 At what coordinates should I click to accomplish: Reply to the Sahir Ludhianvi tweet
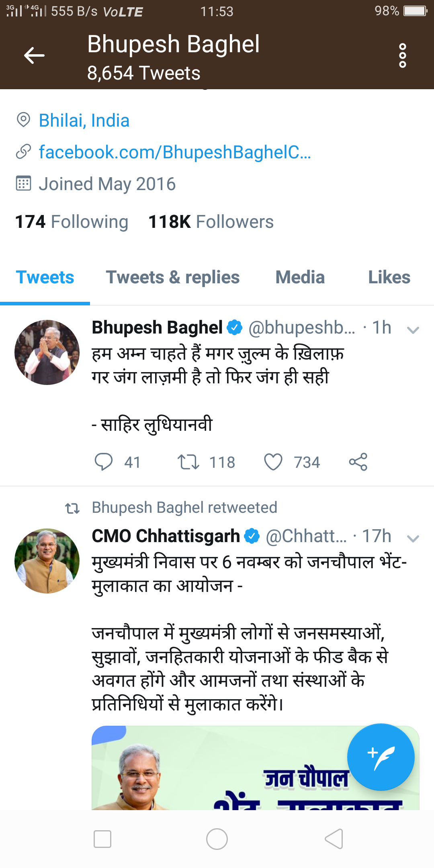coord(104,462)
